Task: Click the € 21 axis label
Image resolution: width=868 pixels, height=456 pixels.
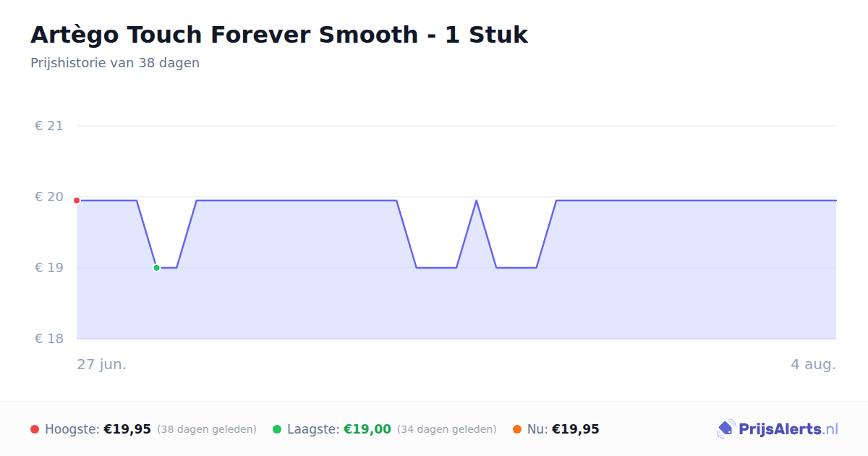Action: (49, 126)
